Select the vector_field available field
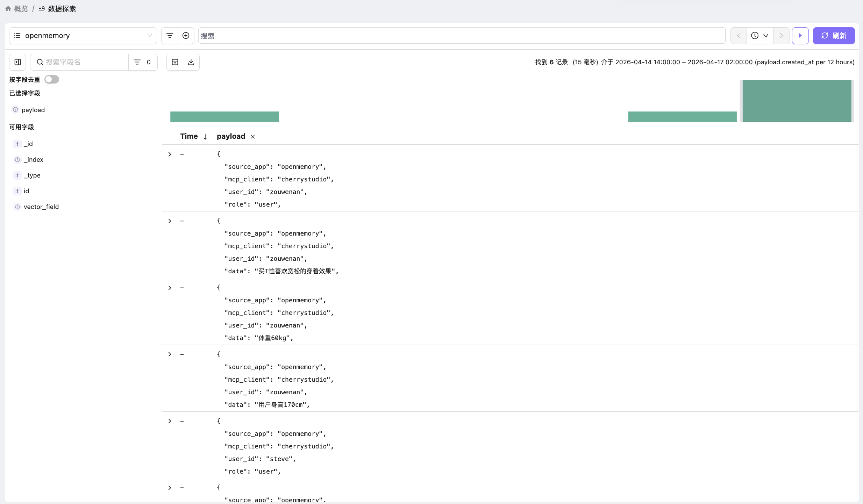 click(41, 207)
